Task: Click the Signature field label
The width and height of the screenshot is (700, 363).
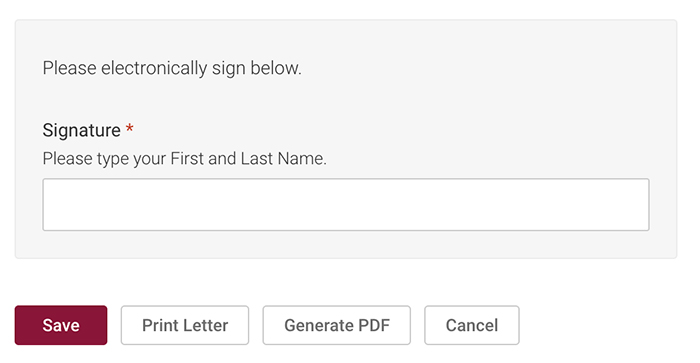Action: click(82, 130)
